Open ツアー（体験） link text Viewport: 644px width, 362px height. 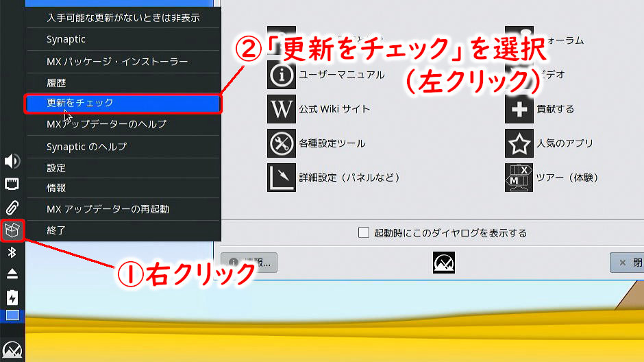tap(567, 178)
